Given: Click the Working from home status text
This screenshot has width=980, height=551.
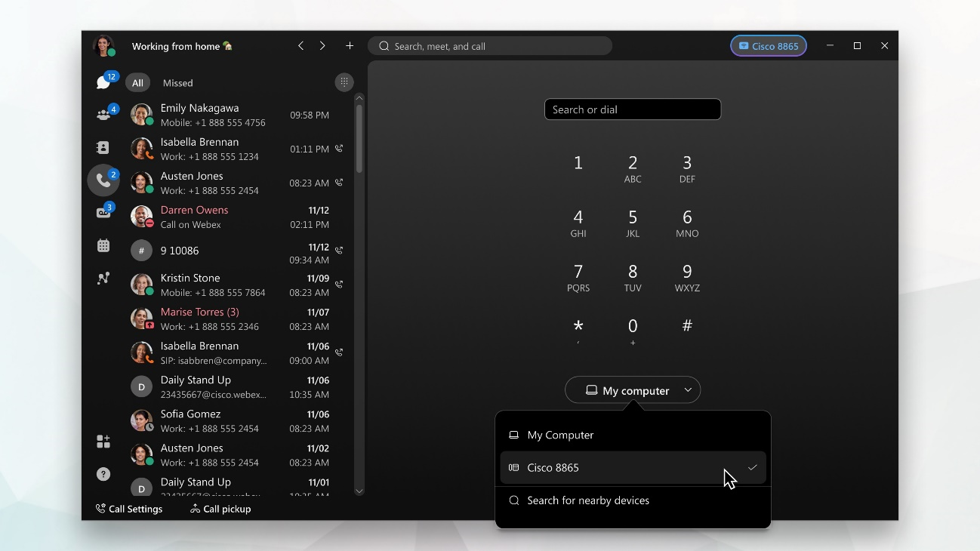Looking at the screenshot, I should [182, 46].
